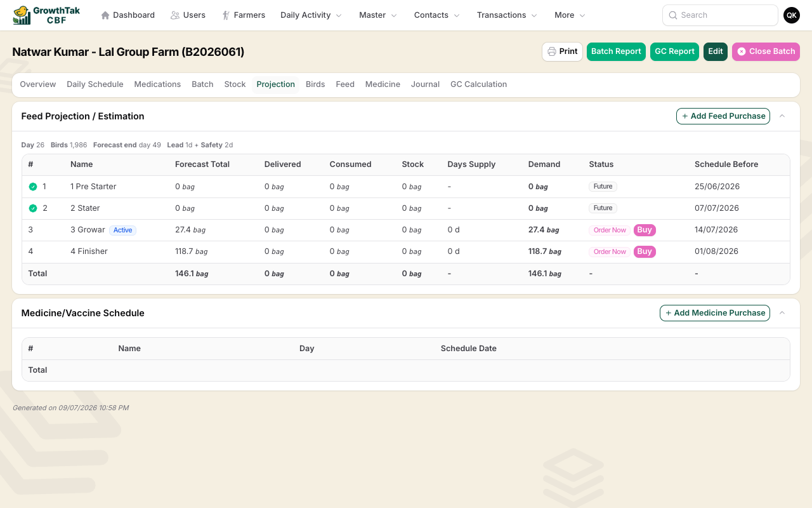Click Add Feed Purchase button

[x=723, y=116]
